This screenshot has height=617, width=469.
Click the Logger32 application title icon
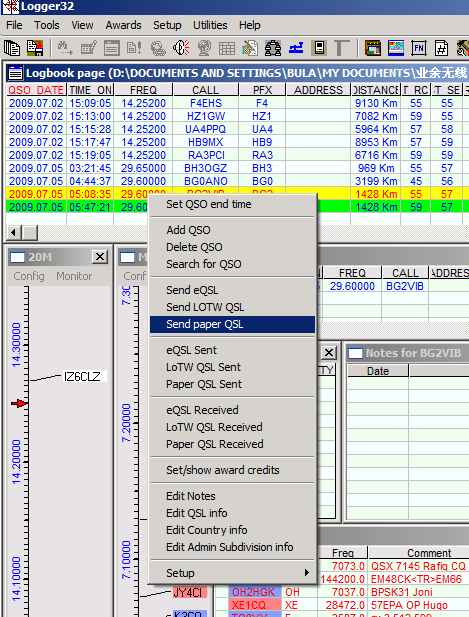tap(11, 6)
